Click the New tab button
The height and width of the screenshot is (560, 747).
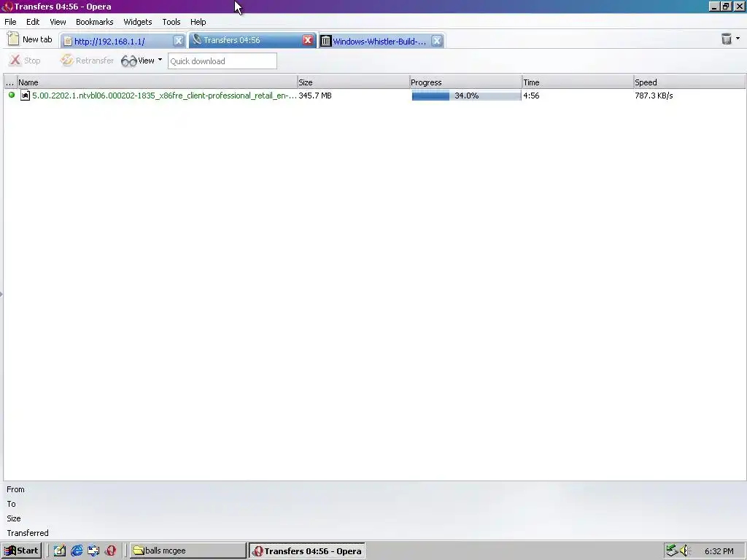pyautogui.click(x=30, y=39)
